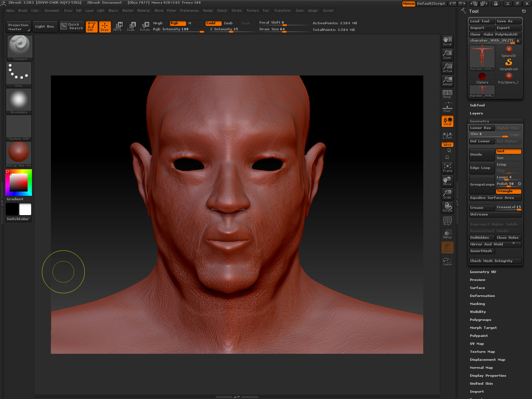Enable Zsub sculpt mode

click(x=231, y=23)
